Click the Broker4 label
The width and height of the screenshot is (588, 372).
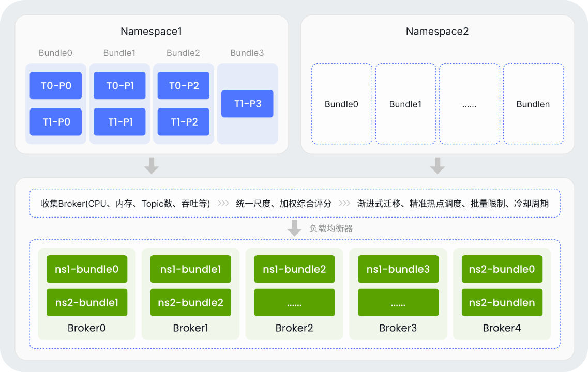tap(502, 328)
